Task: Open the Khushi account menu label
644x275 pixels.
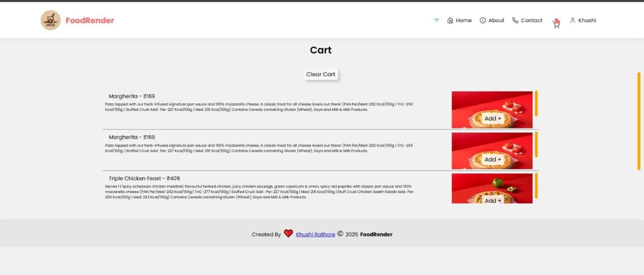Action: [587, 20]
